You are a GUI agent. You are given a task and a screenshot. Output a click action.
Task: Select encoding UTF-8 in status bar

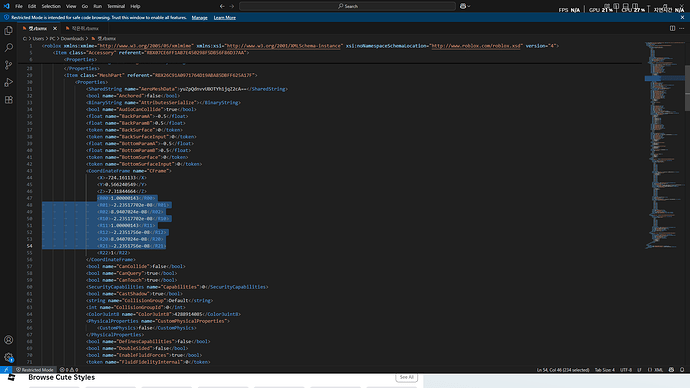coord(626,370)
